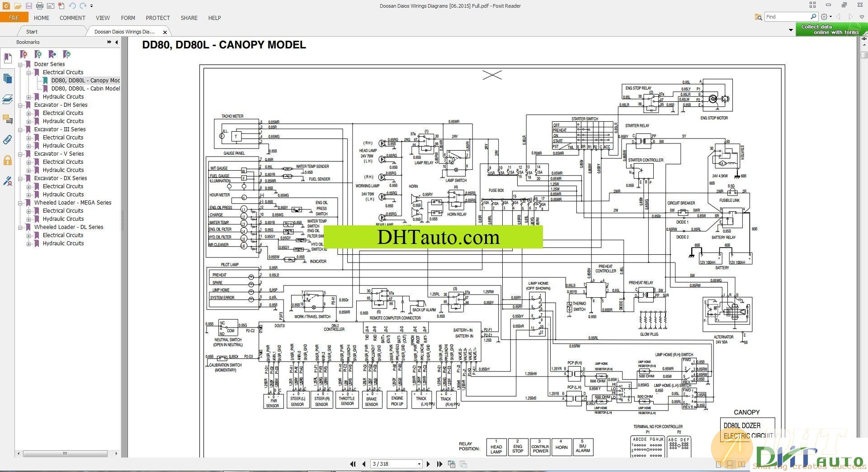
Task: Collapse Wheeled Loader - MEGA Series node
Action: [x=20, y=203]
